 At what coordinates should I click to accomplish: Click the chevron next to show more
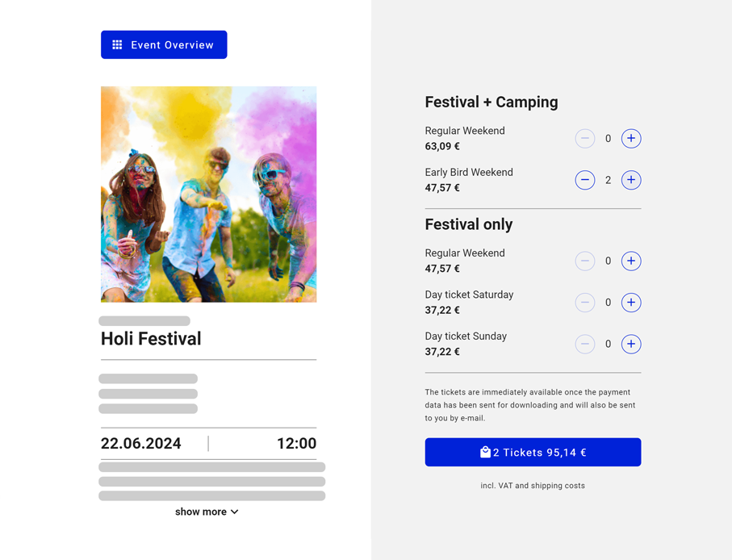tap(235, 512)
